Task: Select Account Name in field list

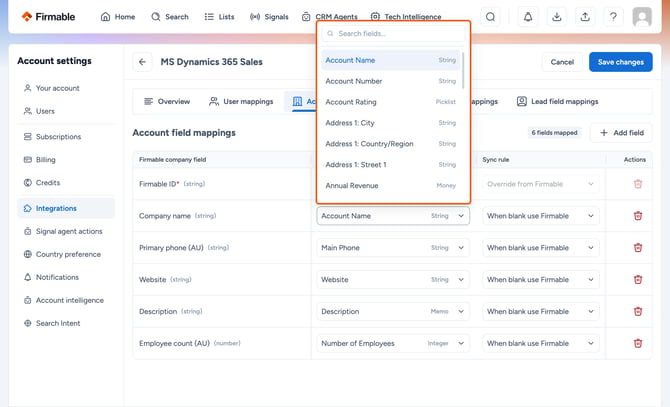Action: click(x=391, y=60)
